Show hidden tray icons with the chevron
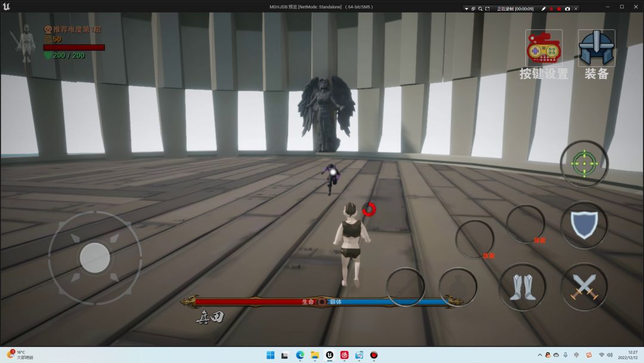The width and height of the screenshot is (644, 363). pos(540,355)
